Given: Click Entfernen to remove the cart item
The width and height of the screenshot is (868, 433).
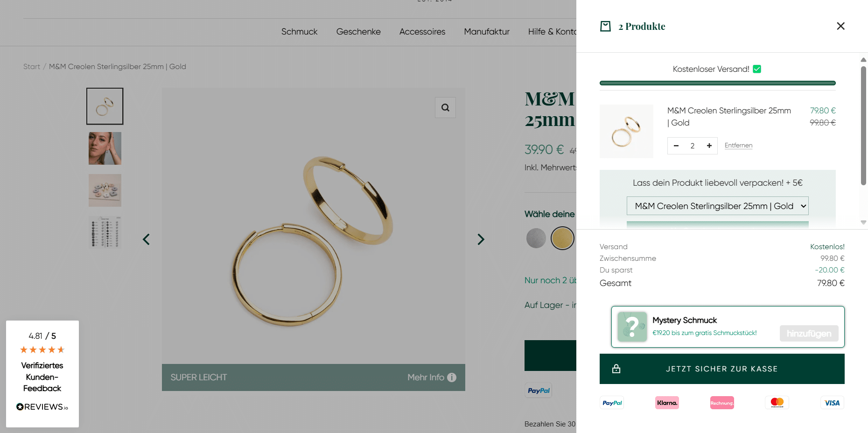Looking at the screenshot, I should click(x=738, y=146).
